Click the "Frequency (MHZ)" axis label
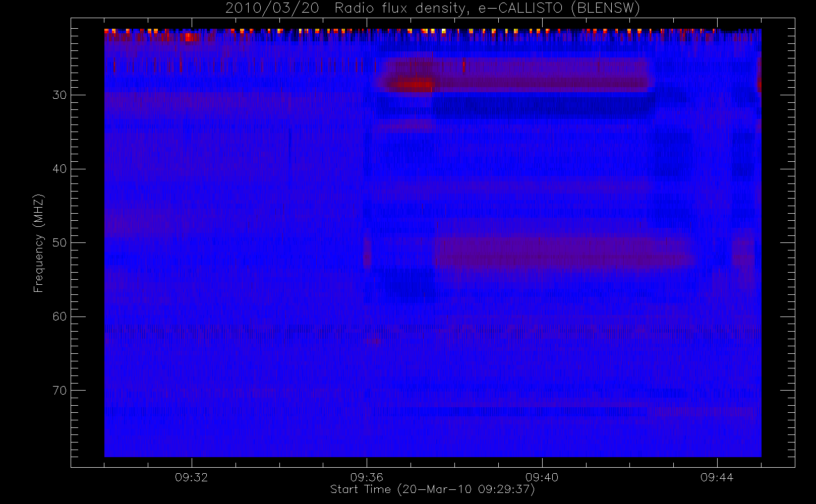 (38, 243)
